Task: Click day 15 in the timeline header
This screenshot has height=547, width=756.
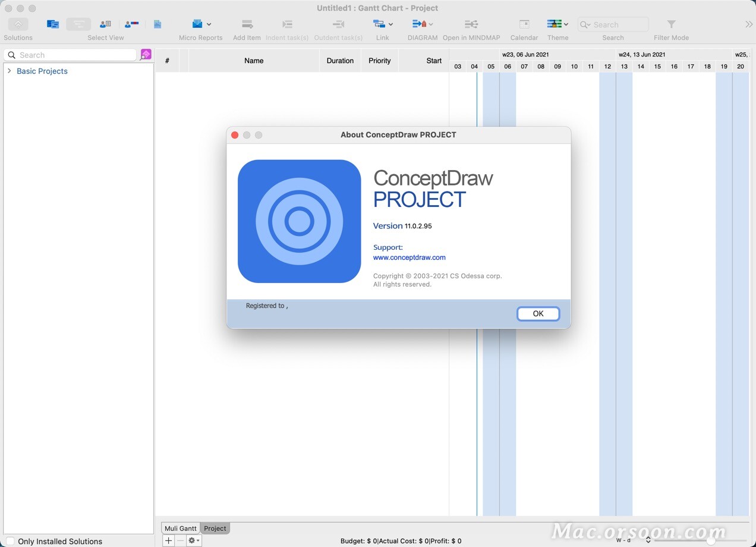Action: (657, 67)
